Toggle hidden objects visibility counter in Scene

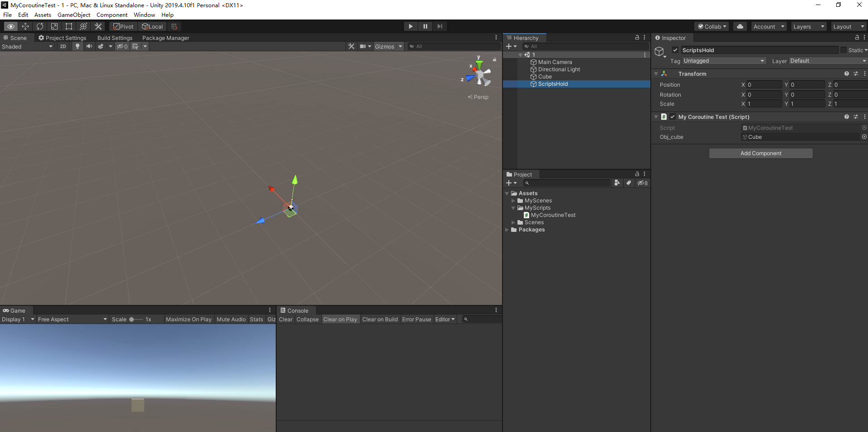point(122,46)
